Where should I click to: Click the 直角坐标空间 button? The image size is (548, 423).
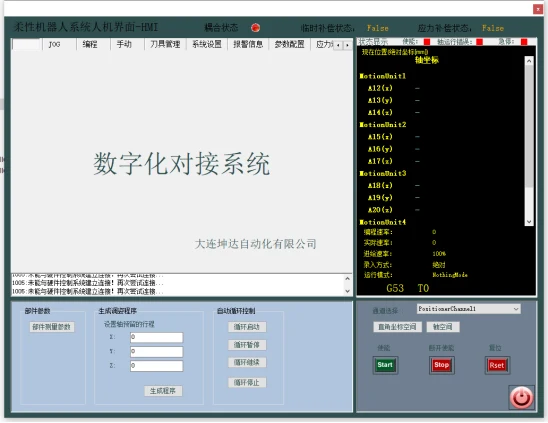point(397,327)
